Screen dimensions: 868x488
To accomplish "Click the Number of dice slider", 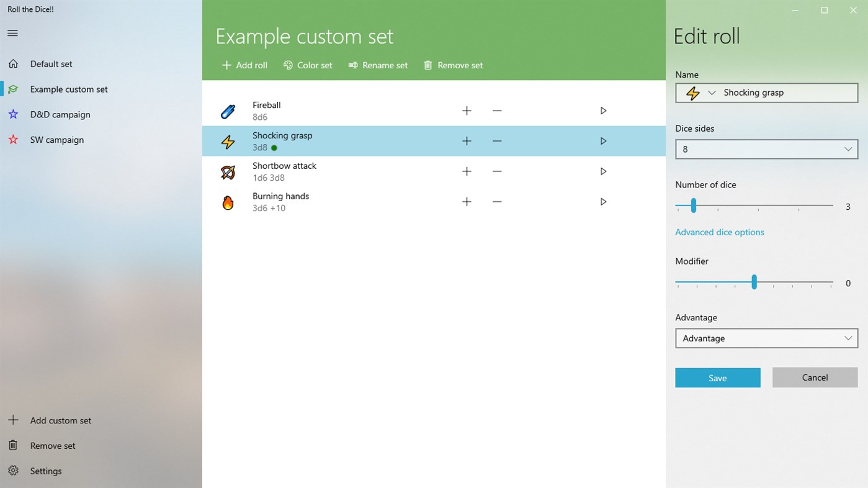I will pos(754,206).
